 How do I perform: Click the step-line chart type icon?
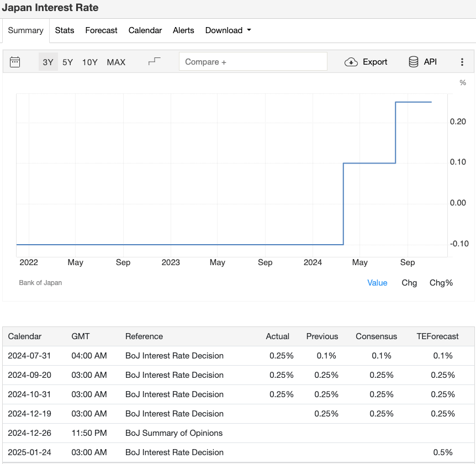tap(155, 61)
